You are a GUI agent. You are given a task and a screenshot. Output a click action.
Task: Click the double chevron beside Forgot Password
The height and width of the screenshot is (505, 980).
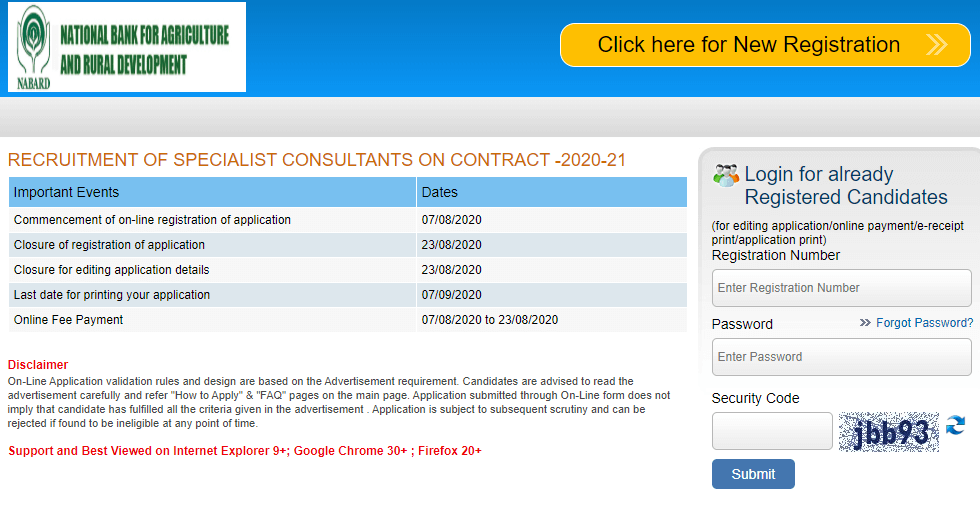click(x=865, y=323)
